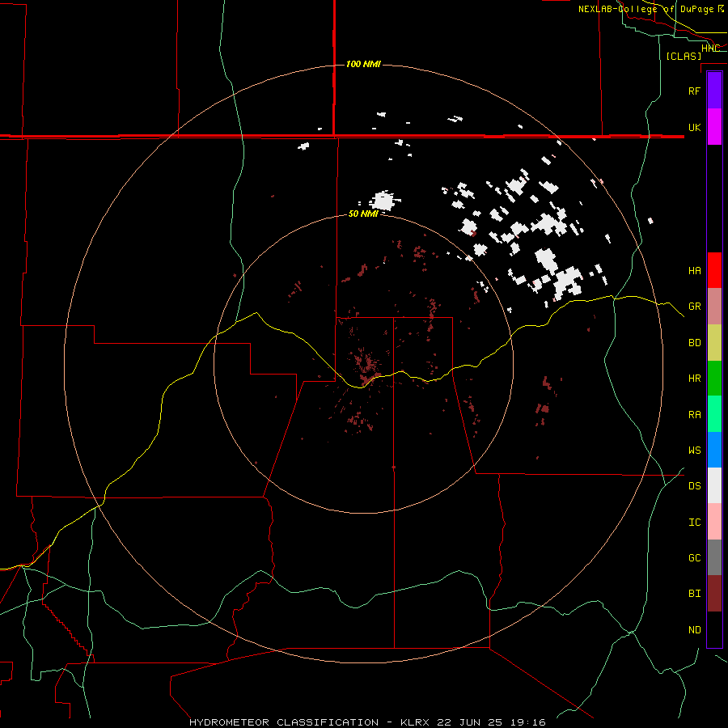Select the GR legend label
This screenshot has width=728, height=728.
point(694,307)
